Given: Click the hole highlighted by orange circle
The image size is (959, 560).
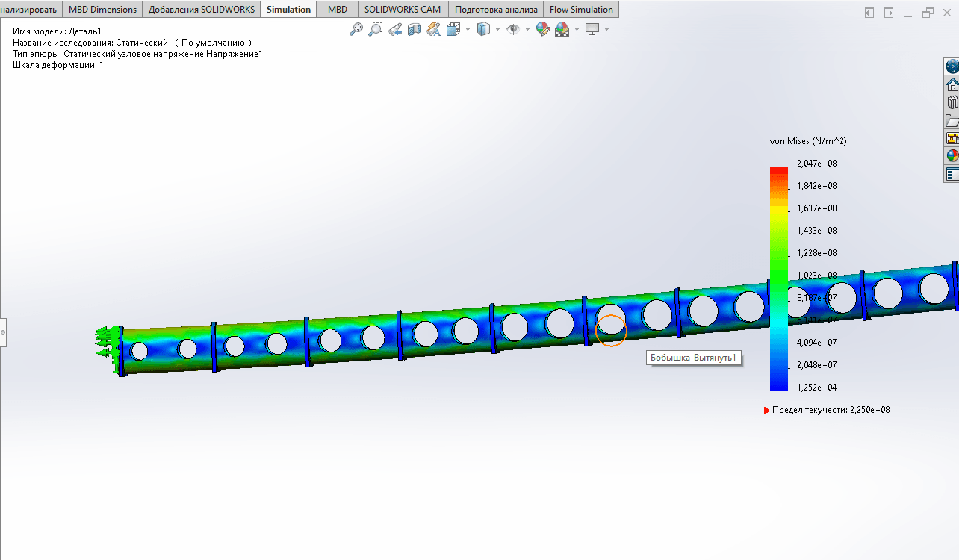Looking at the screenshot, I should click(x=611, y=329).
